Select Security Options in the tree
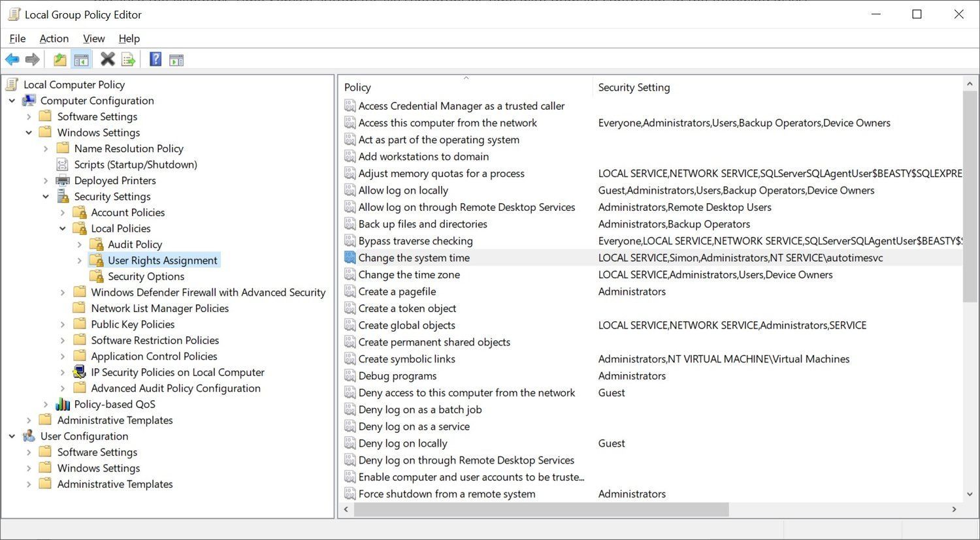 [x=146, y=276]
